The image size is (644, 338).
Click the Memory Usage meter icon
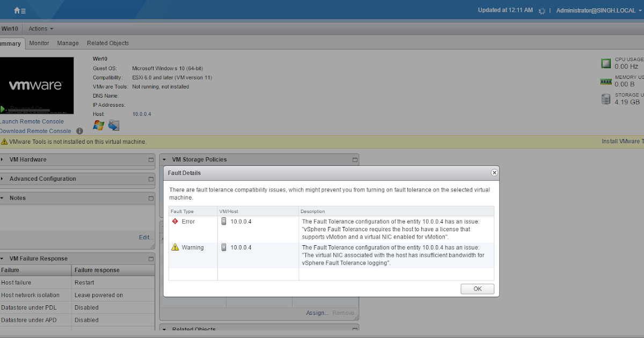coord(605,80)
